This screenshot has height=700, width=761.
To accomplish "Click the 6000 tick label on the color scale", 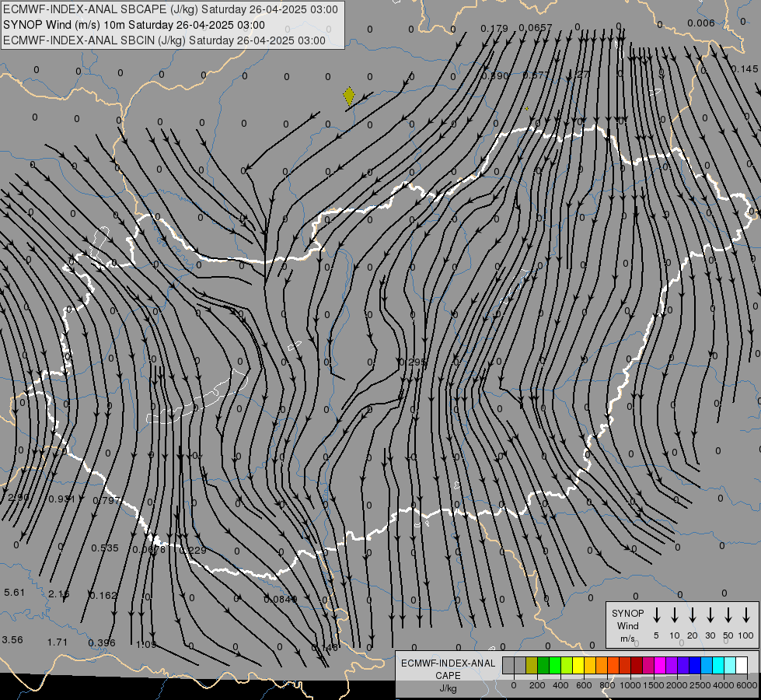I will pos(746,685).
